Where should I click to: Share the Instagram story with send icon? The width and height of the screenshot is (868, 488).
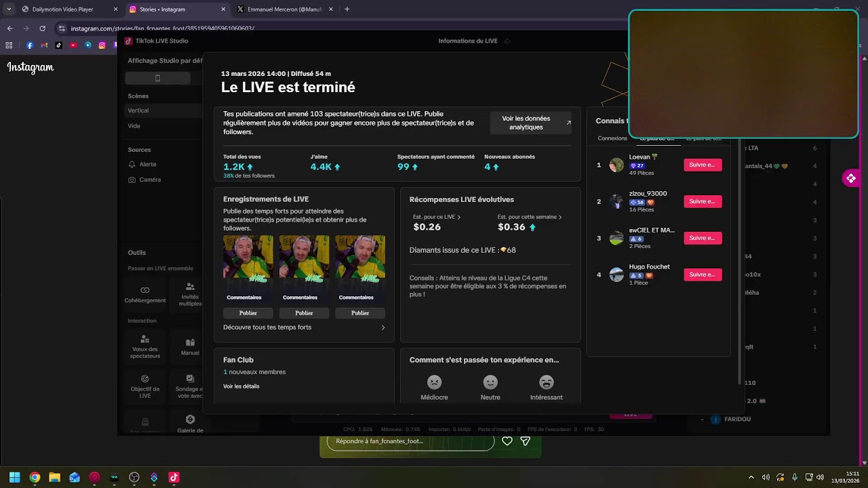[525, 441]
